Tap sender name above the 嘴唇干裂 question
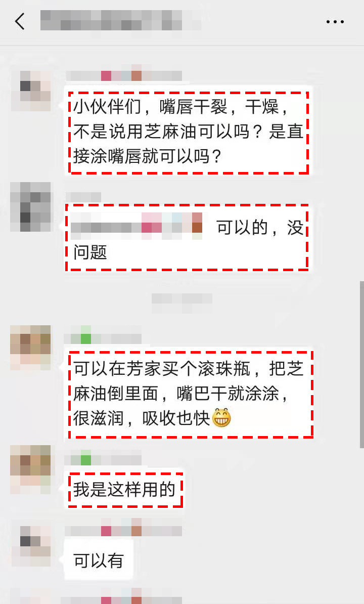364x604 pixels. (x=124, y=76)
